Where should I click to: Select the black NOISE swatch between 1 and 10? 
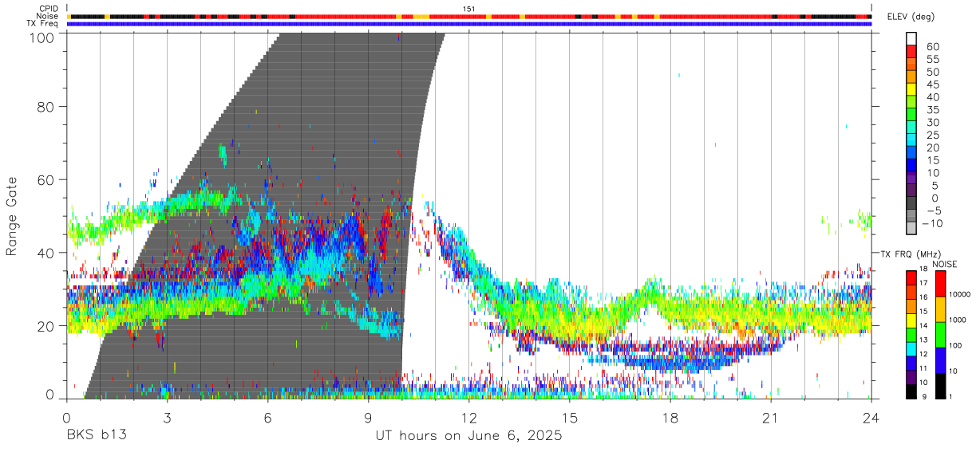pos(939,385)
